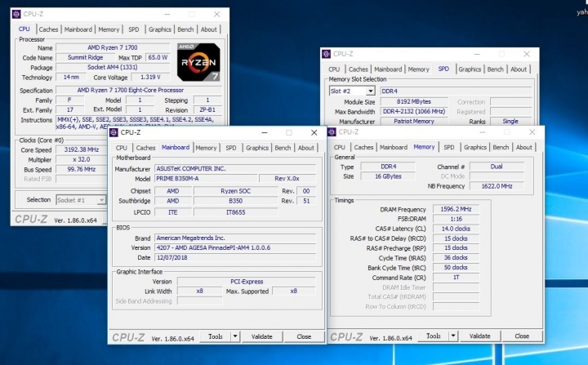Select CPU tab in the Mainboard window
The width and height of the screenshot is (588, 365).
tap(122, 148)
